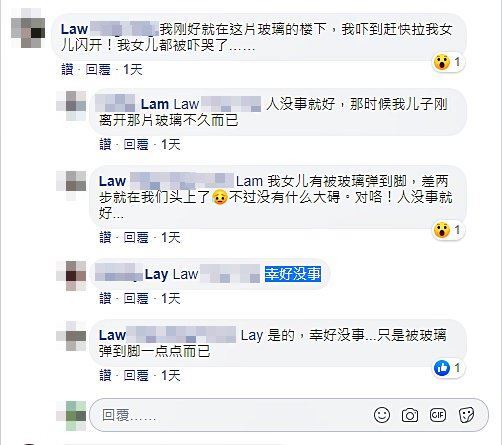The image size is (502, 445).
Task: Open the sticker picker in reply box
Action: 466,415
